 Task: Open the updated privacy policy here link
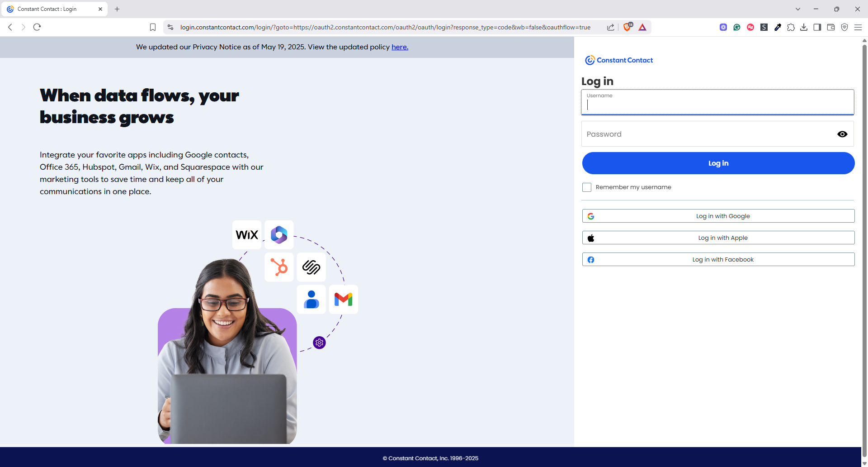point(400,47)
